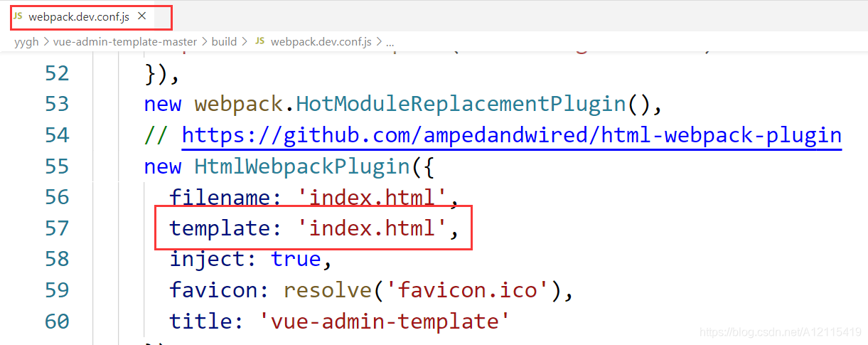Open the build folder breadcrumb
This screenshot has height=345, width=868.
[224, 42]
